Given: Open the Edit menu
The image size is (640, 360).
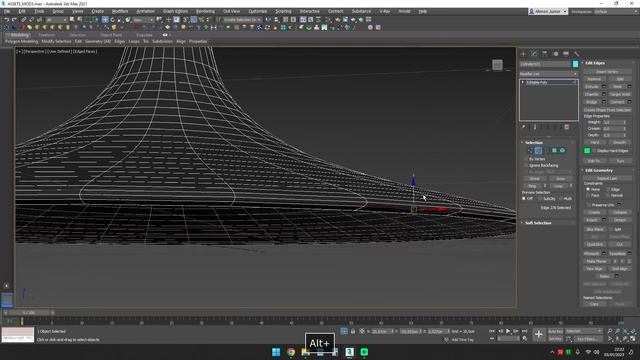Looking at the screenshot, I should click(x=22, y=11).
